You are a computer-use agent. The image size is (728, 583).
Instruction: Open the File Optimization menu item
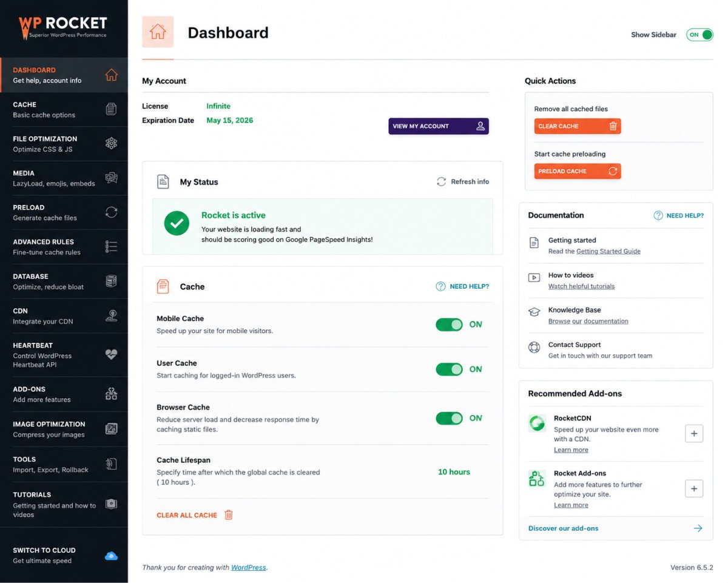(64, 144)
